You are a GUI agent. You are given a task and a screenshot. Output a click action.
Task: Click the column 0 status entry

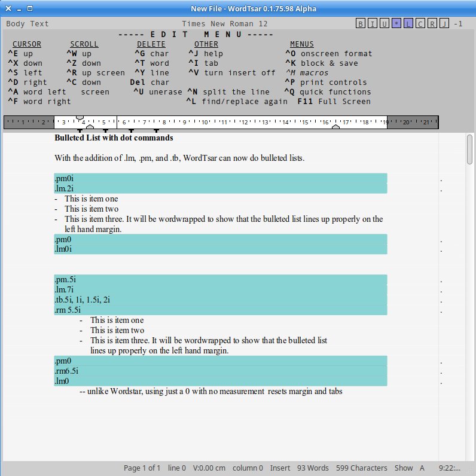pyautogui.click(x=248, y=468)
